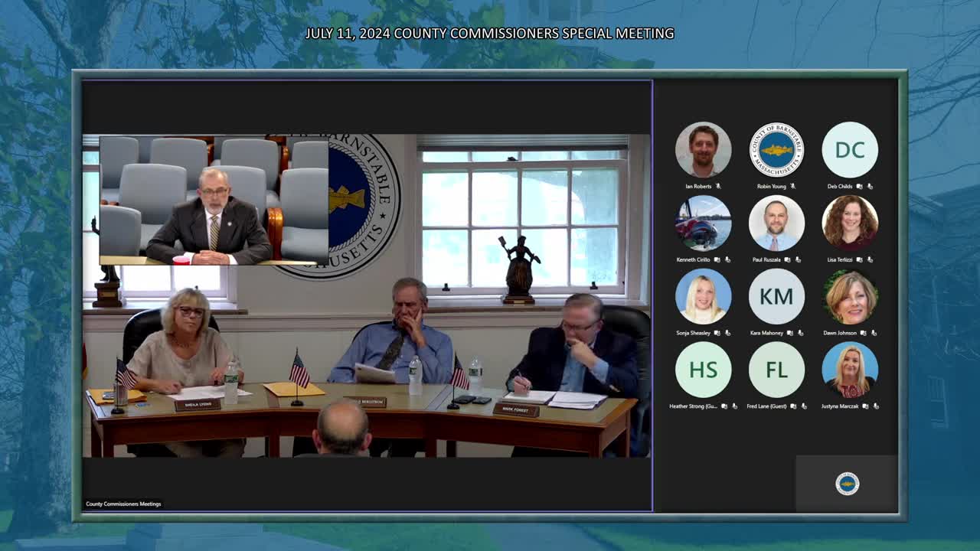Viewport: 980px width, 551px height.
Task: Click the July 11, 2024 meeting title text
Action: tap(490, 34)
